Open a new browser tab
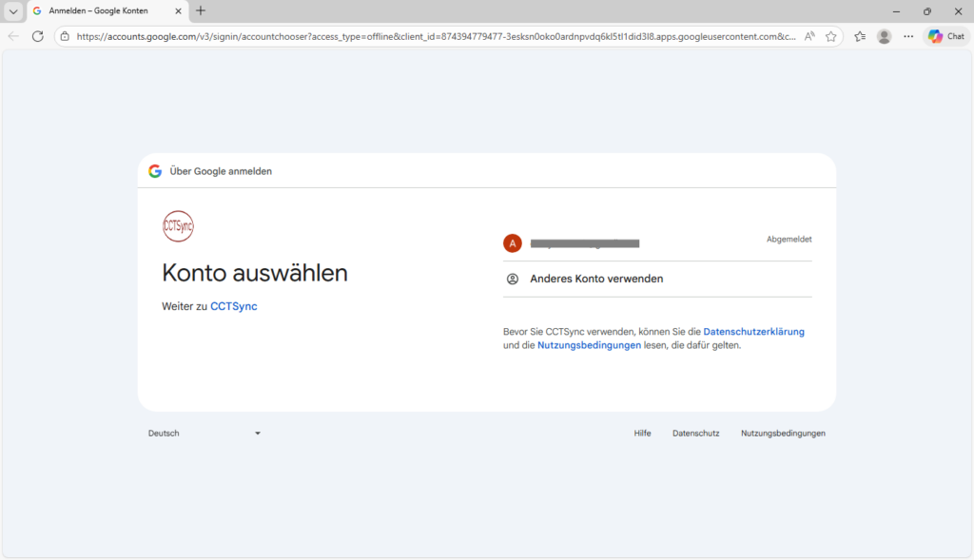Image resolution: width=974 pixels, height=560 pixels. pyautogui.click(x=200, y=11)
